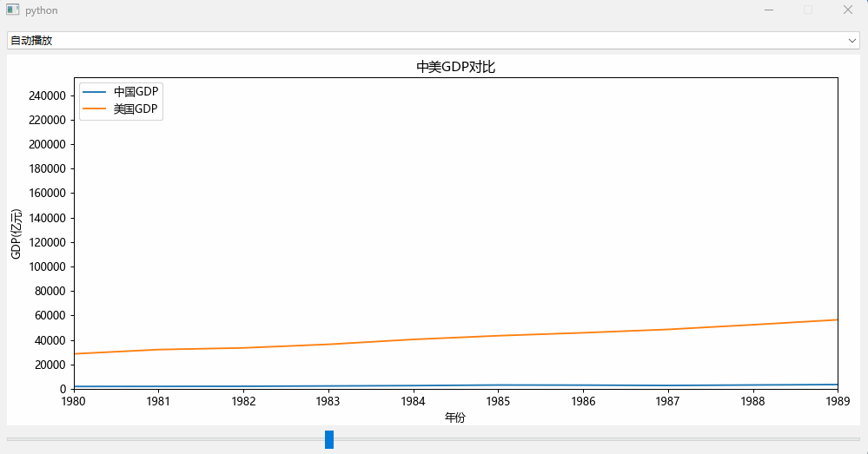This screenshot has height=454, width=868.
Task: Close the python window
Action: 848,10
